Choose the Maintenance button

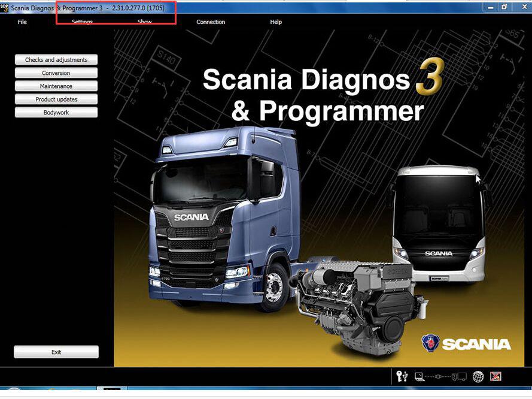point(56,86)
